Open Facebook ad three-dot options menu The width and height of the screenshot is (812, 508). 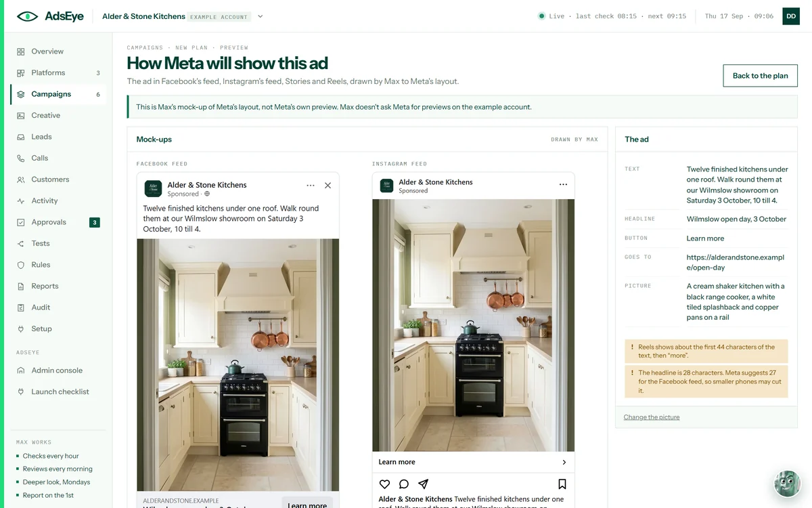pyautogui.click(x=311, y=186)
